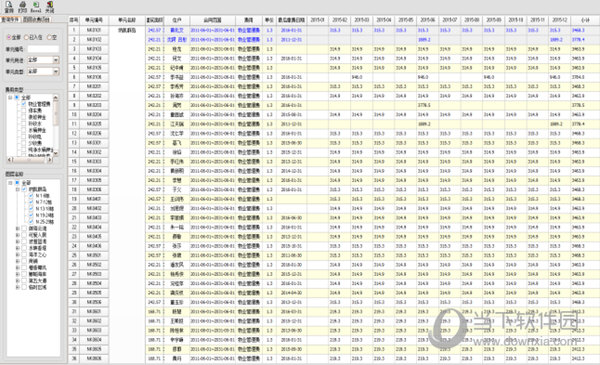Image resolution: width=600 pixels, height=365 pixels.
Task: Uncheck the 物业管理费 checkbox
Action: pyautogui.click(x=24, y=104)
